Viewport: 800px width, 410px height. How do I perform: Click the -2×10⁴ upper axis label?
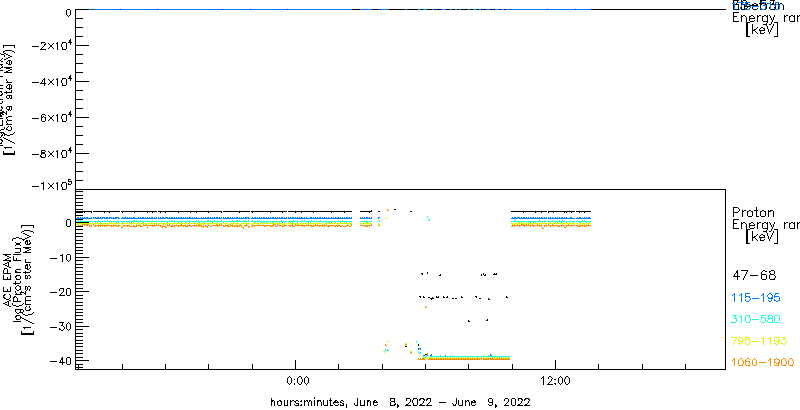[x=51, y=45]
